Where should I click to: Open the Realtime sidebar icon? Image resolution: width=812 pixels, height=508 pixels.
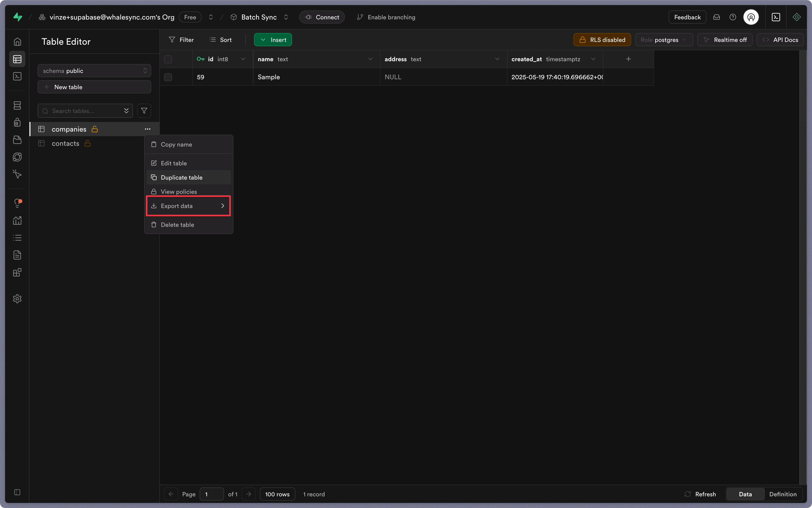18,174
